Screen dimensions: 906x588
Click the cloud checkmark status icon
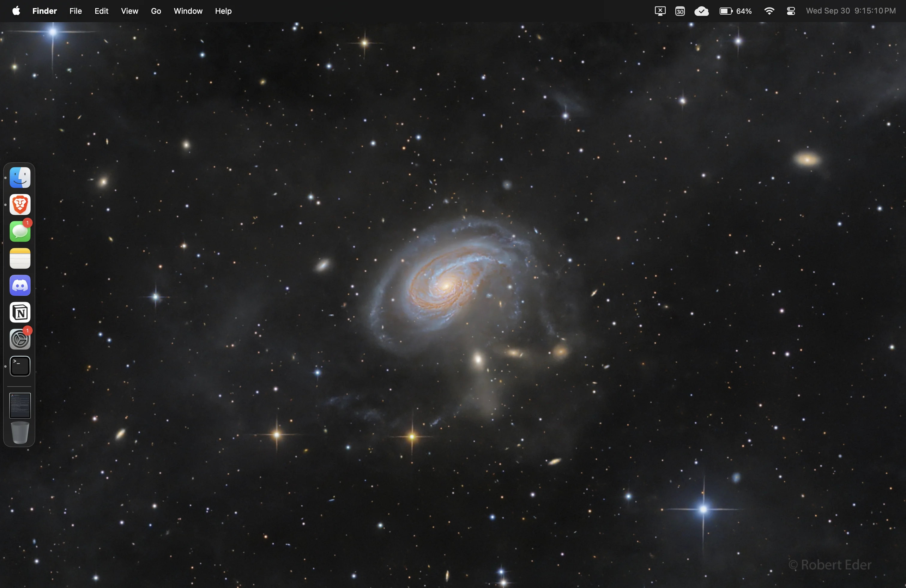(x=702, y=11)
